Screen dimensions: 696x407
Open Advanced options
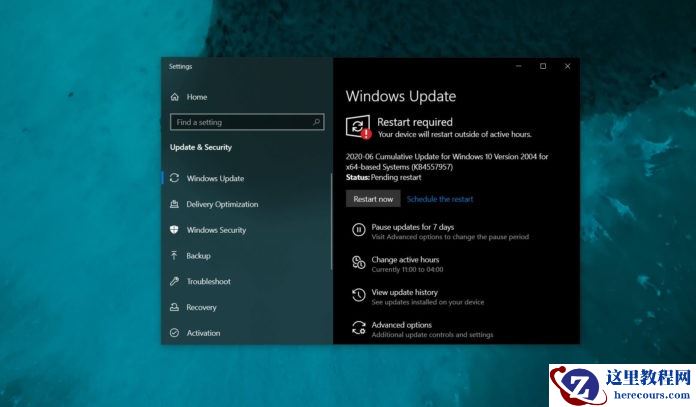(402, 325)
